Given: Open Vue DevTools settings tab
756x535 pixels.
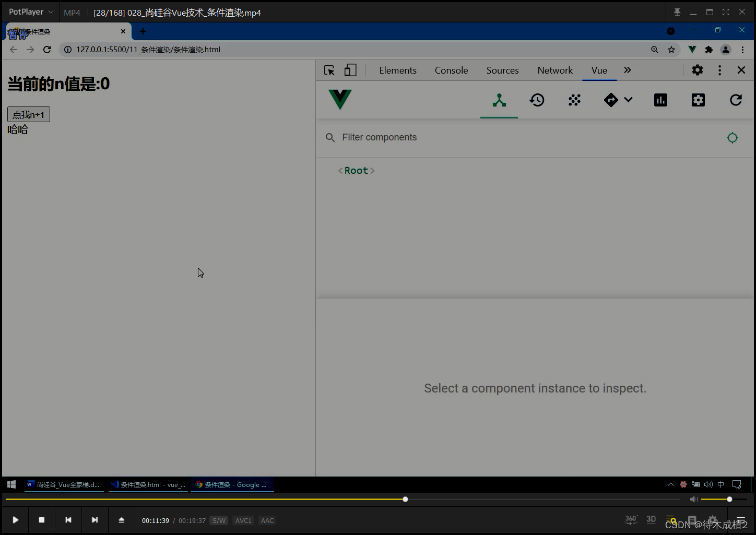Looking at the screenshot, I should pos(698,100).
